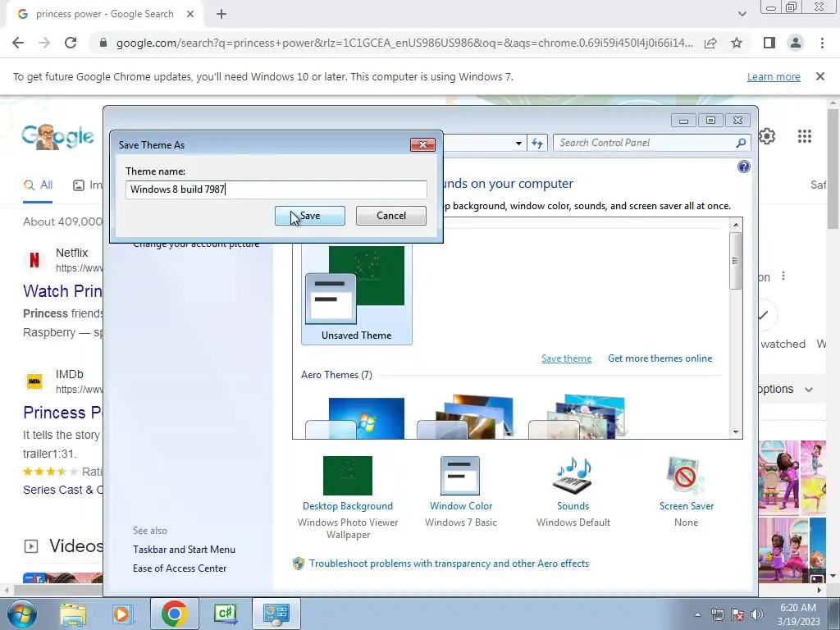This screenshot has width=840, height=630.
Task: Click the share icon in Chrome address bar
Action: click(x=710, y=43)
